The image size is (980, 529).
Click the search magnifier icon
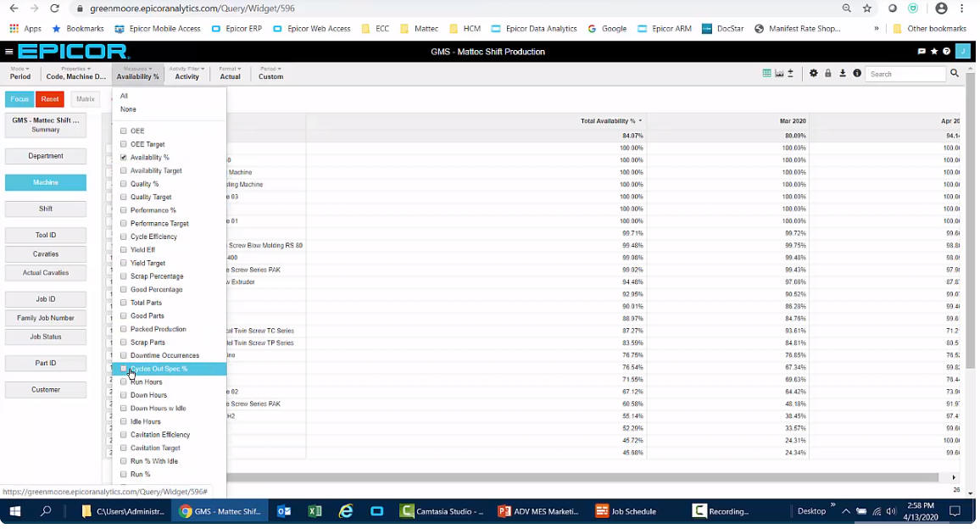tap(955, 73)
